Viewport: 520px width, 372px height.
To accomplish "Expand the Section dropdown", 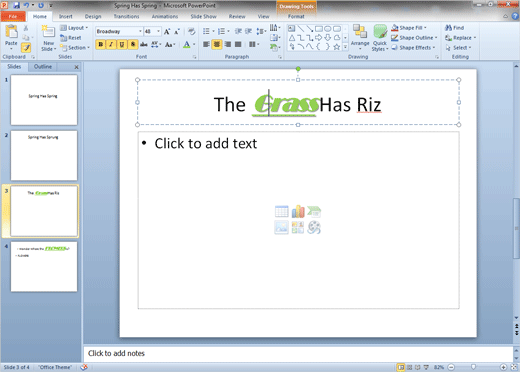I will (75, 48).
